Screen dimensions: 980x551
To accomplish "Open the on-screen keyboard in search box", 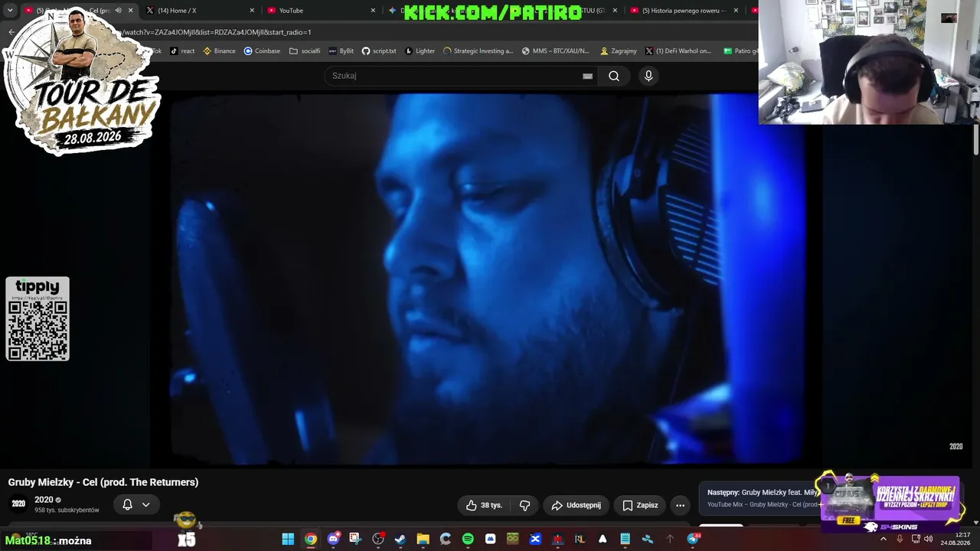I will coord(587,76).
